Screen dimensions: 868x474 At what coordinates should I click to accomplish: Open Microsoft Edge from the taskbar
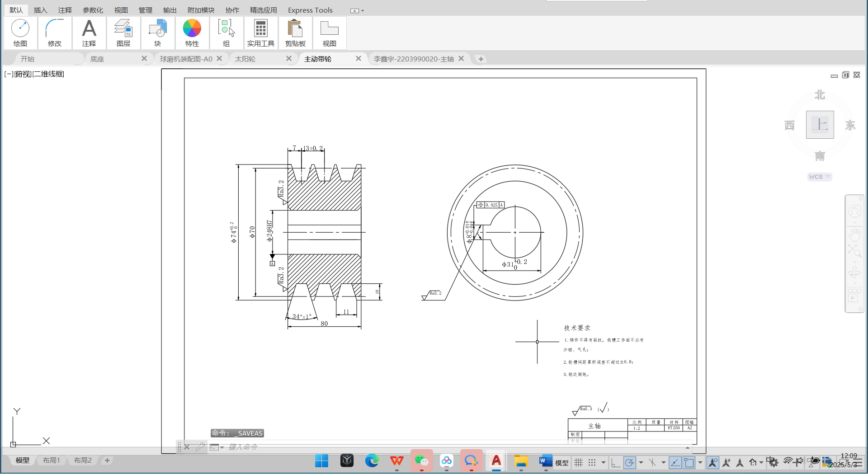point(372,461)
